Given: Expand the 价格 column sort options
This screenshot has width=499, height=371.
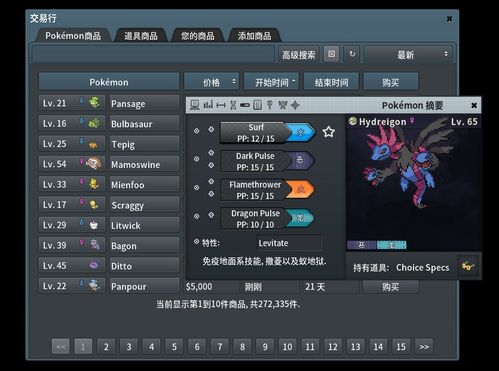Looking at the screenshot, I should (x=212, y=82).
